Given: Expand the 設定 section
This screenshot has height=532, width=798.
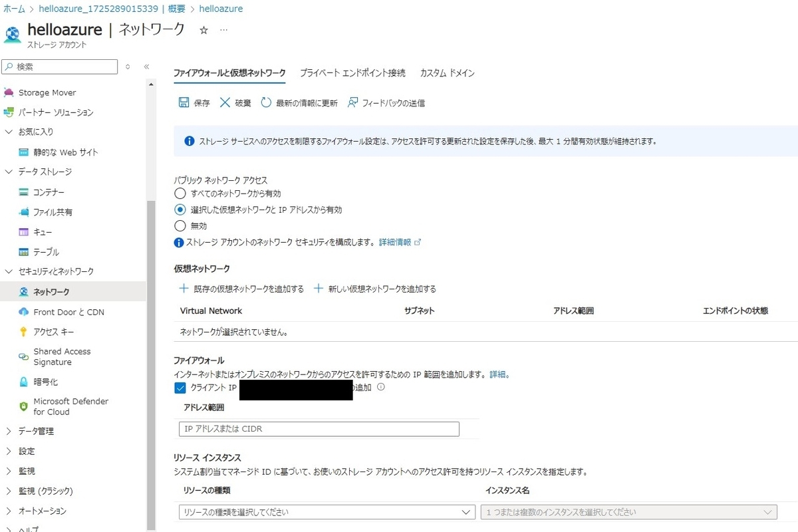Looking at the screenshot, I should 9,451.
